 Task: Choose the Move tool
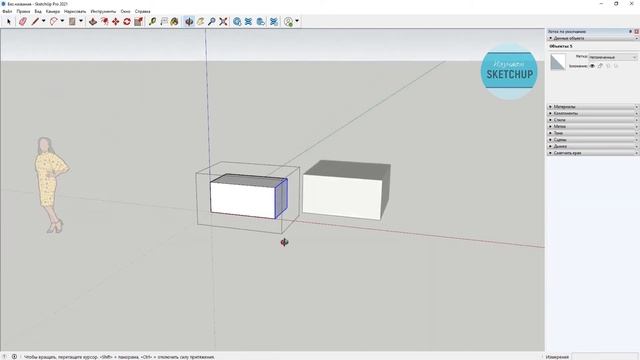click(x=116, y=21)
